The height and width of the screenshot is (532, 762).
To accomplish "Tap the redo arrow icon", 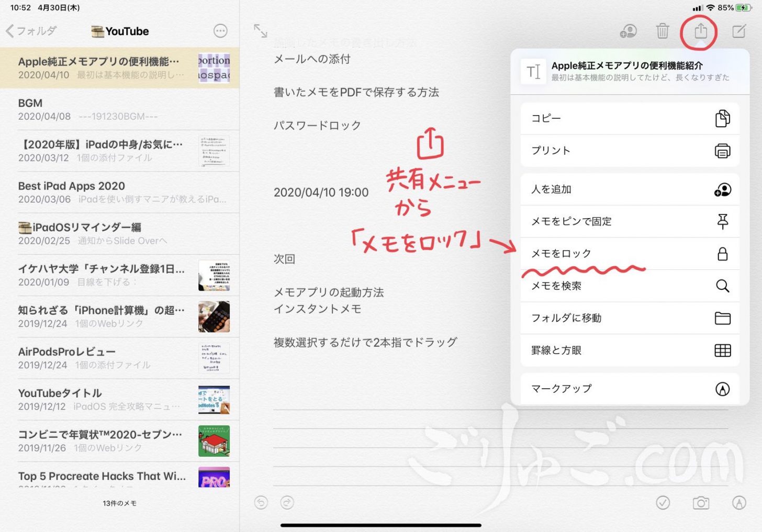I will click(287, 503).
